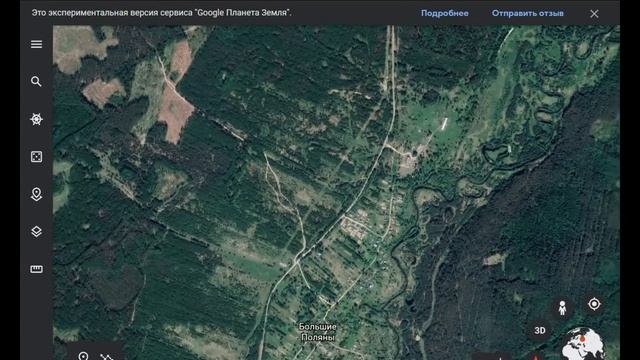Open the search tool
This screenshot has height=360, width=640.
[x=36, y=82]
